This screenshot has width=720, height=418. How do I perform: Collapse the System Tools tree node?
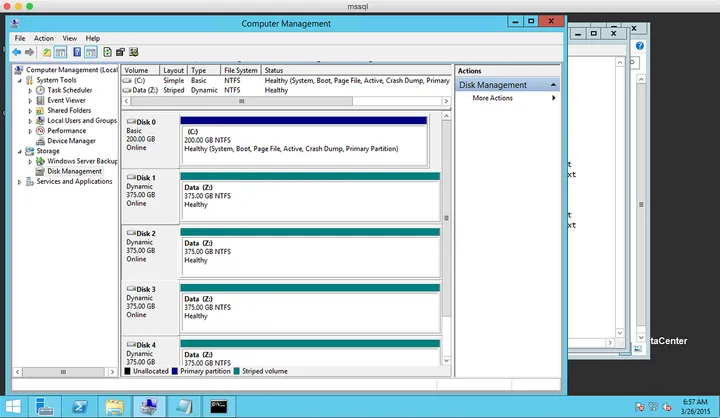20,80
